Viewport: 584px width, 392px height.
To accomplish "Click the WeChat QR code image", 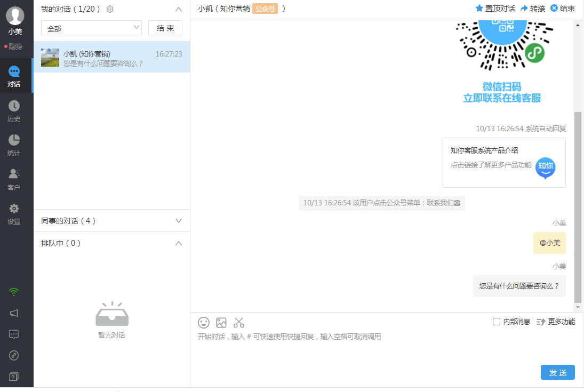I will point(503,45).
